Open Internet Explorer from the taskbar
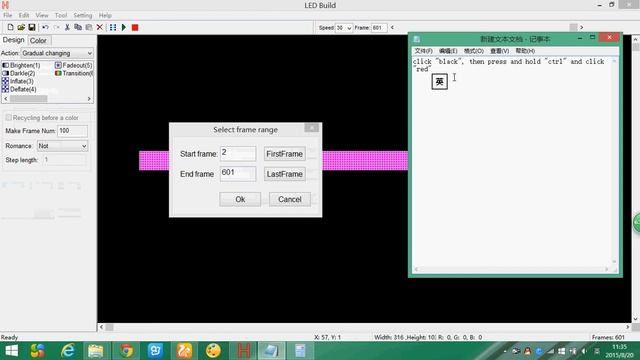The height and width of the screenshot is (360, 640). click(x=67, y=351)
